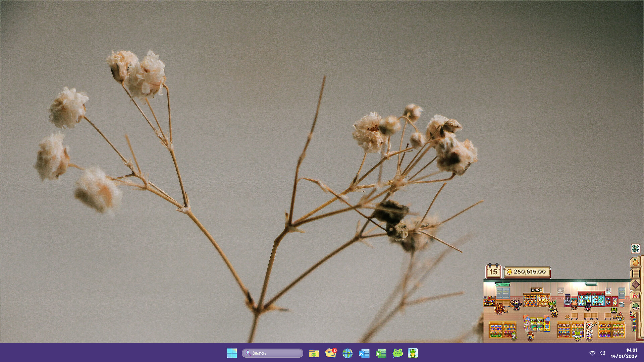Open the mail app with 123 badge
This screenshot has width=644, height=362.
pyautogui.click(x=331, y=353)
